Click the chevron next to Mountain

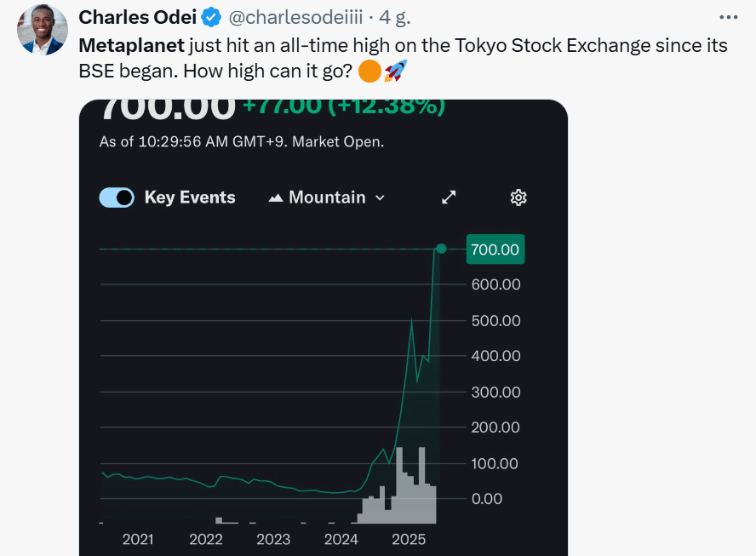380,198
